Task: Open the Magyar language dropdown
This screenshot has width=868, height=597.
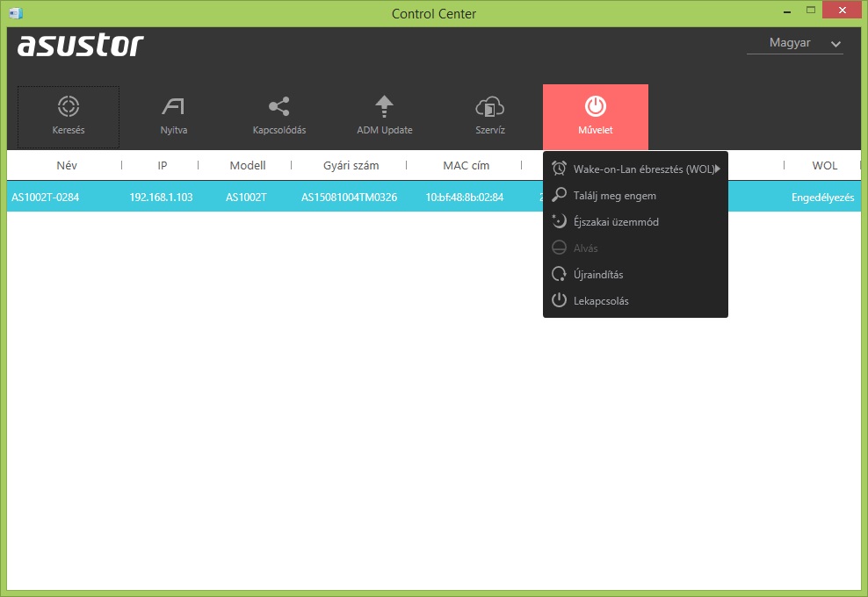Action: pos(794,43)
